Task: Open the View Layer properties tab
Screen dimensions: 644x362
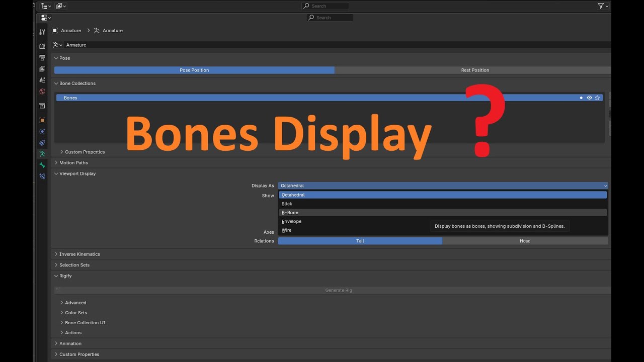Action: pyautogui.click(x=42, y=69)
